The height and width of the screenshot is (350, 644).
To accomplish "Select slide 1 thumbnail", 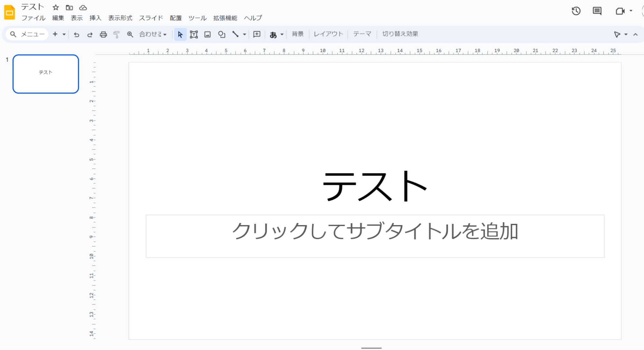I will [x=46, y=74].
